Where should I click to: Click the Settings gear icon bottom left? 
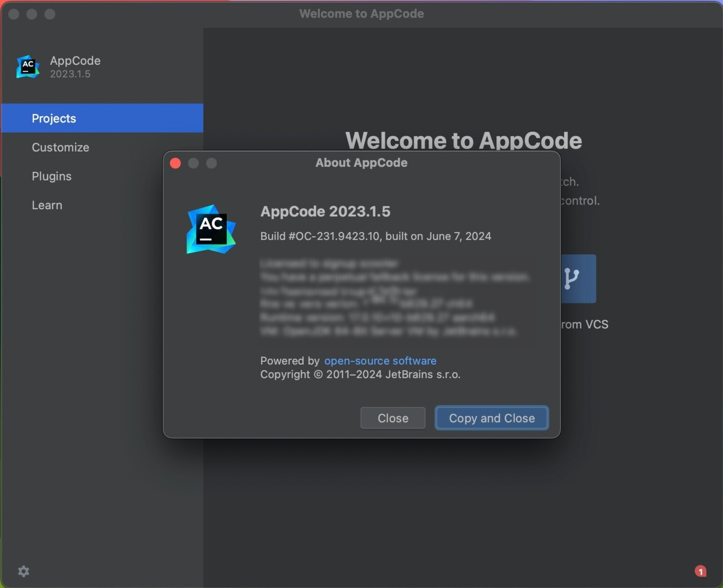[24, 571]
